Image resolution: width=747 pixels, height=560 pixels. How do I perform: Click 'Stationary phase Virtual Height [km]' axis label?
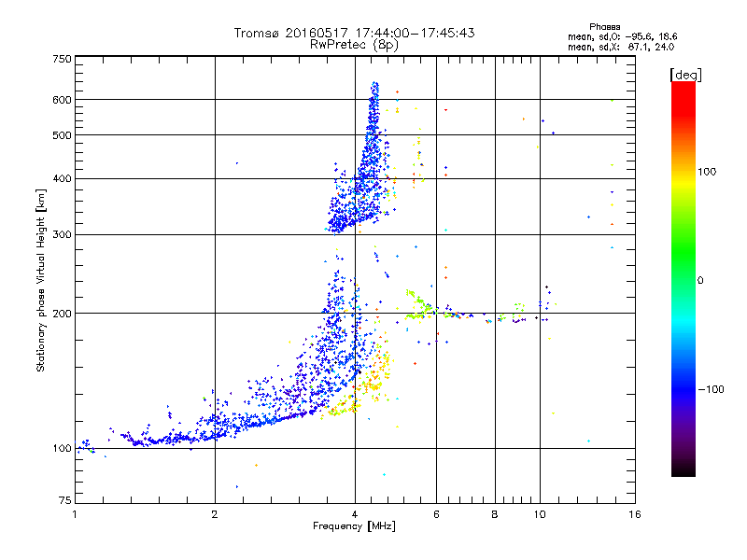(41, 280)
